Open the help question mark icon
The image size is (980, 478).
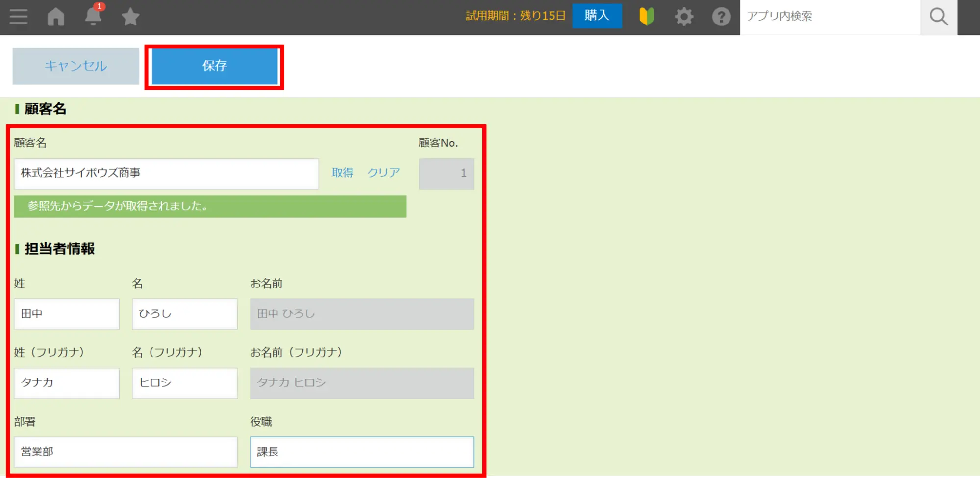[x=721, y=17]
